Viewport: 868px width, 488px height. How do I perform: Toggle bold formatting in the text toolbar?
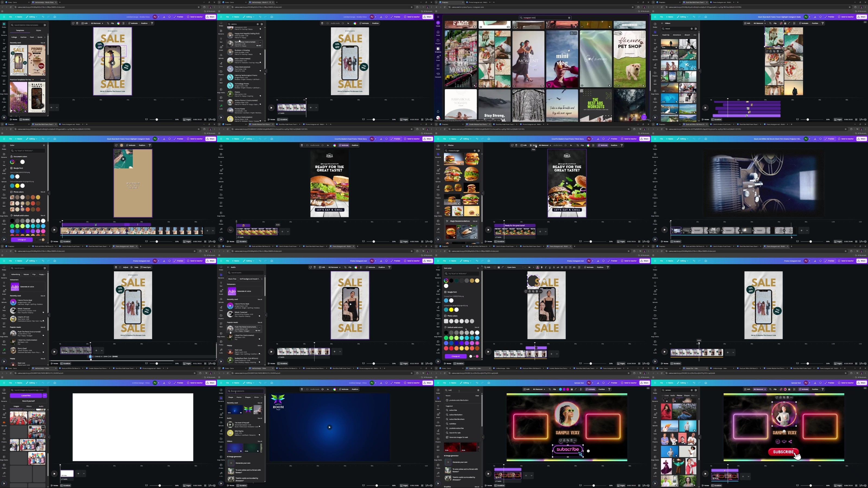[x=541, y=267]
